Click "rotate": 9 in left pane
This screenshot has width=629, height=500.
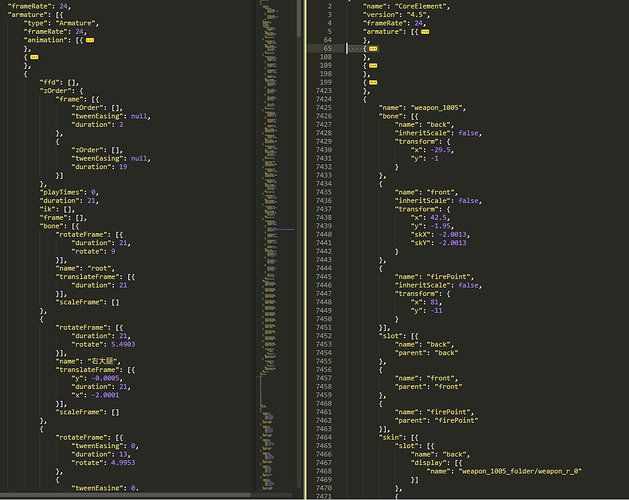pos(93,251)
